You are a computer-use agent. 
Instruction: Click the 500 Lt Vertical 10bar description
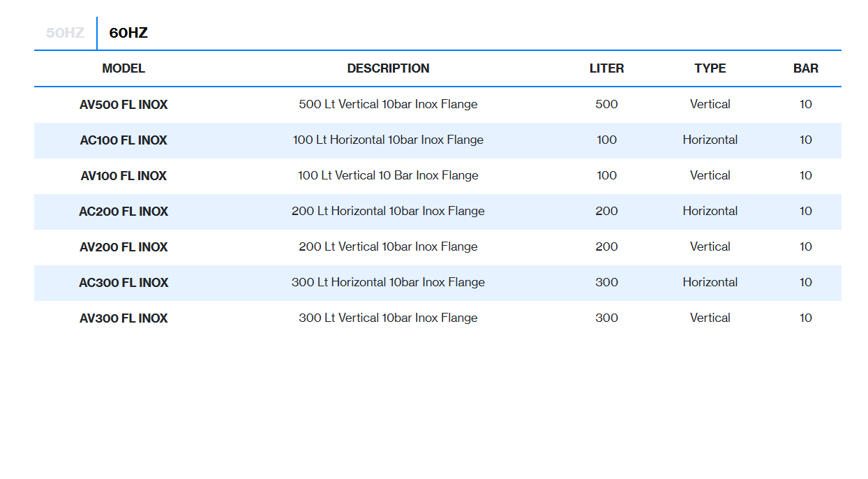(x=388, y=104)
